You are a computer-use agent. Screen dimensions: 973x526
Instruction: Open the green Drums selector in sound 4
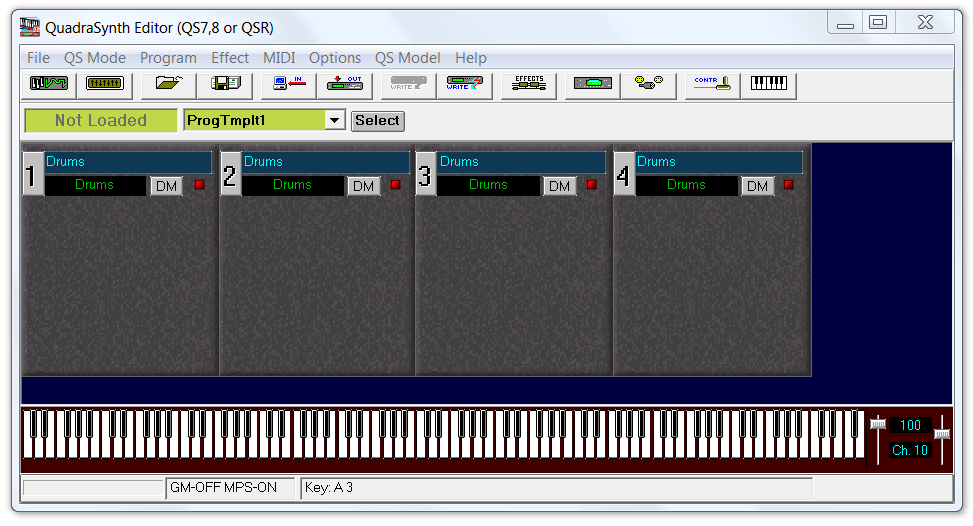pos(686,185)
